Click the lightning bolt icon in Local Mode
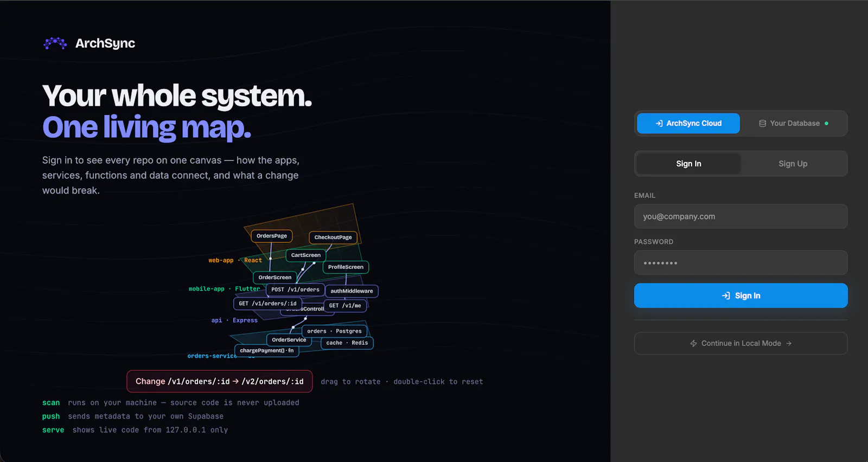This screenshot has width=868, height=462. pyautogui.click(x=693, y=343)
